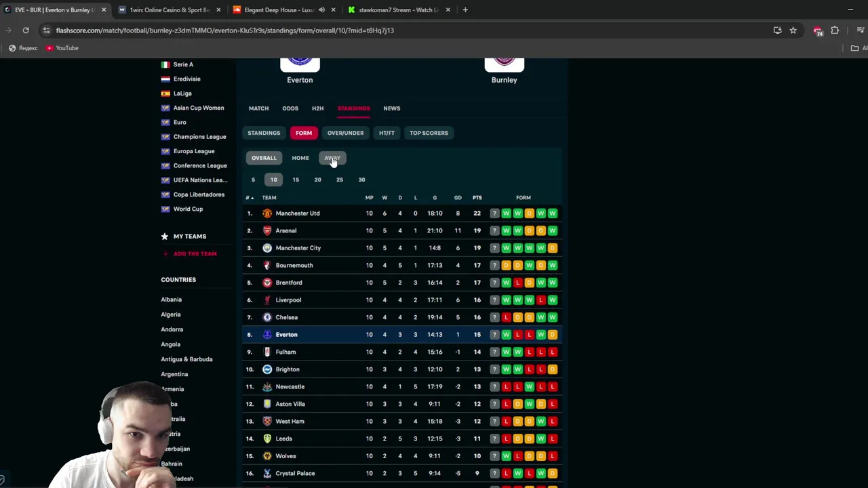Click the first W form badge in the Manchester Utd row
This screenshot has width=868, height=488.
point(506,213)
